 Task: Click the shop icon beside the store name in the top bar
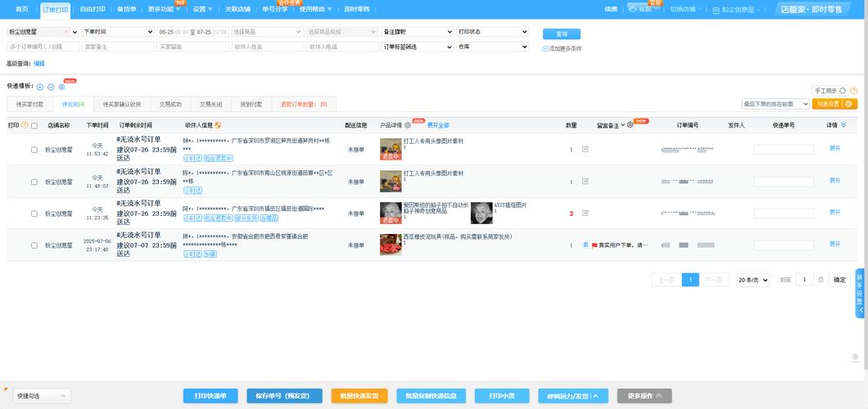click(x=716, y=10)
